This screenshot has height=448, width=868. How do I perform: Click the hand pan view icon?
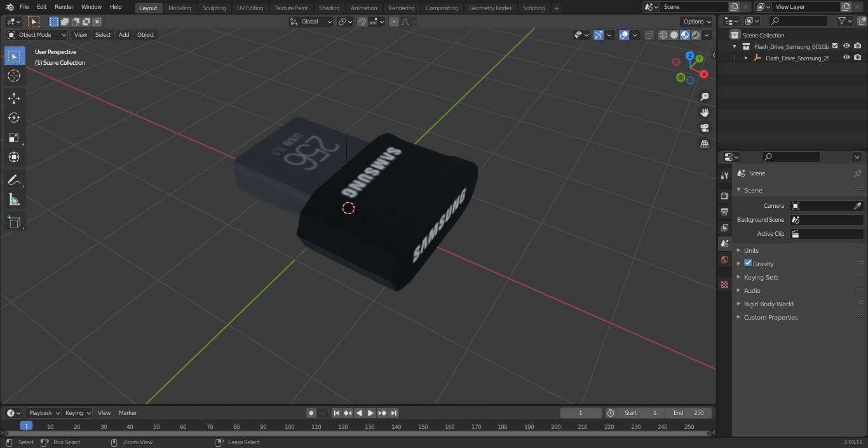click(704, 112)
